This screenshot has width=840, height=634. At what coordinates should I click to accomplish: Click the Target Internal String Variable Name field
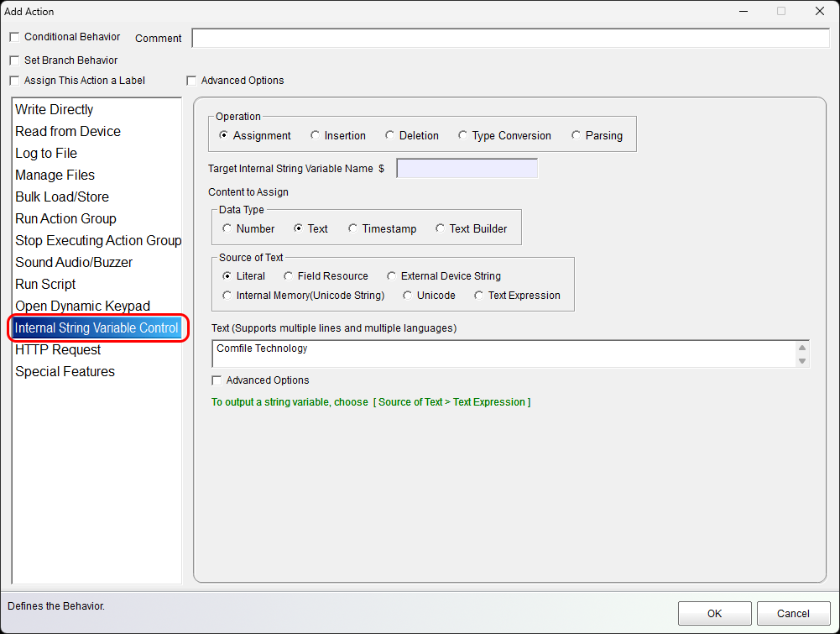467,169
